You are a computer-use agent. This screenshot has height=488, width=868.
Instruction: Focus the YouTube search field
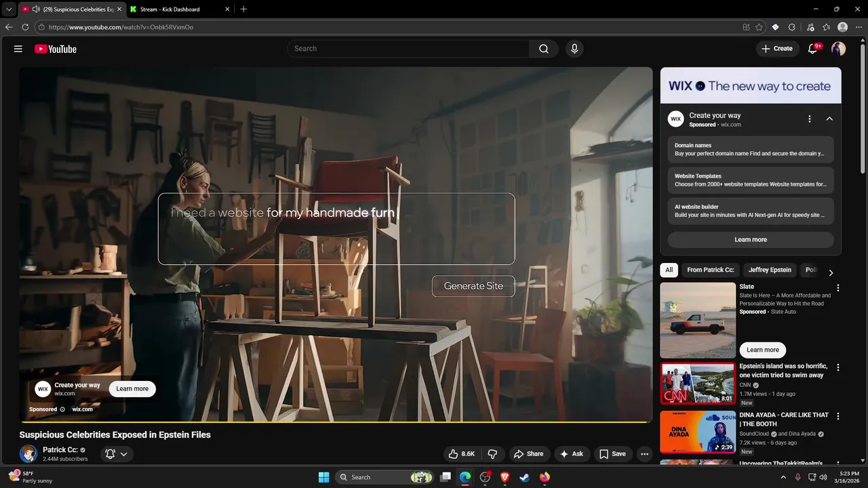pos(408,49)
